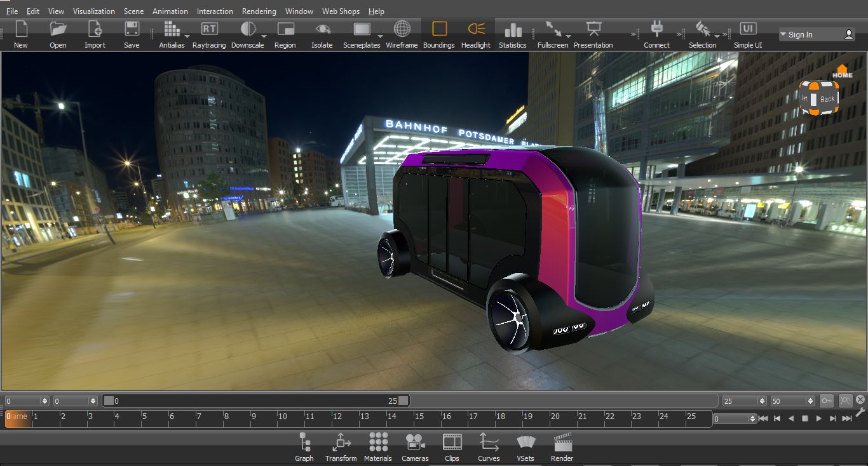Click the HOME view button

click(x=842, y=71)
